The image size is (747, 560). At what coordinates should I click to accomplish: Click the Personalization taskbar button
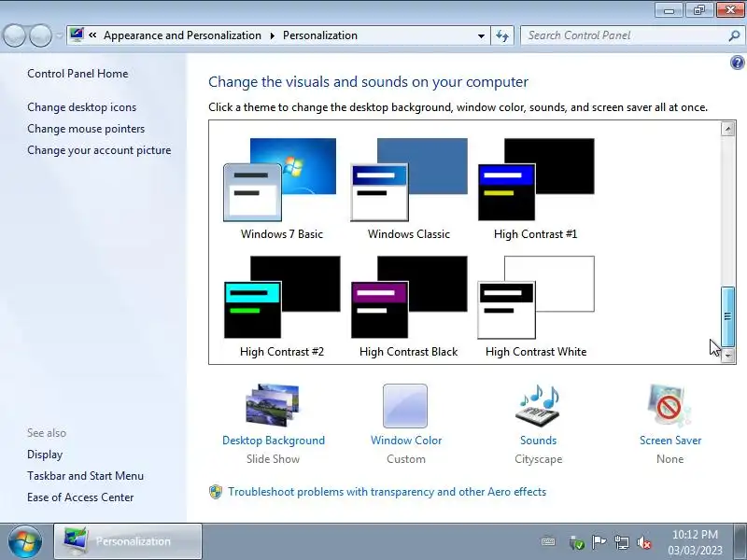click(x=128, y=541)
